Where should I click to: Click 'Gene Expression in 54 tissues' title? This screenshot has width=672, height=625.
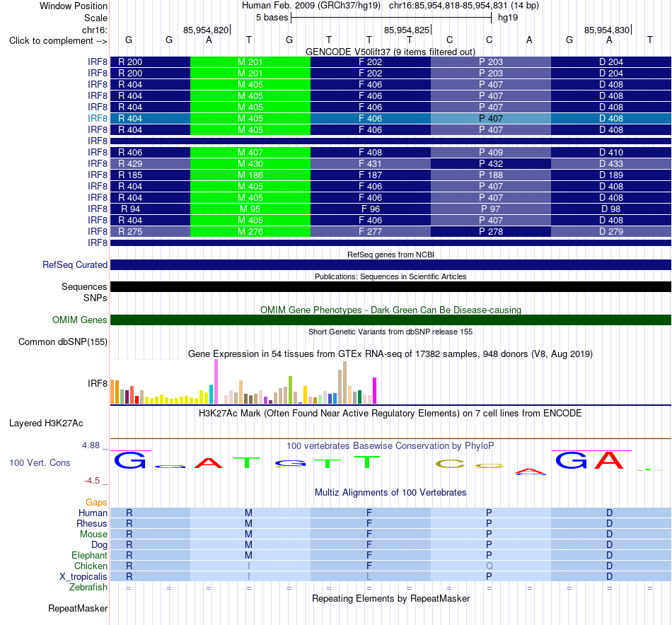pos(390,354)
